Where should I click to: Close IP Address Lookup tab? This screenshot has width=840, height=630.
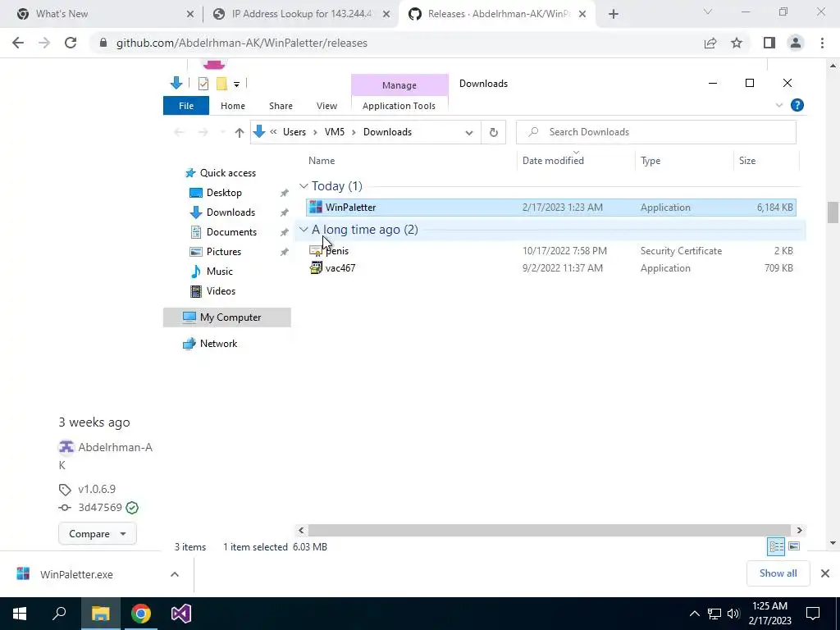click(386, 15)
